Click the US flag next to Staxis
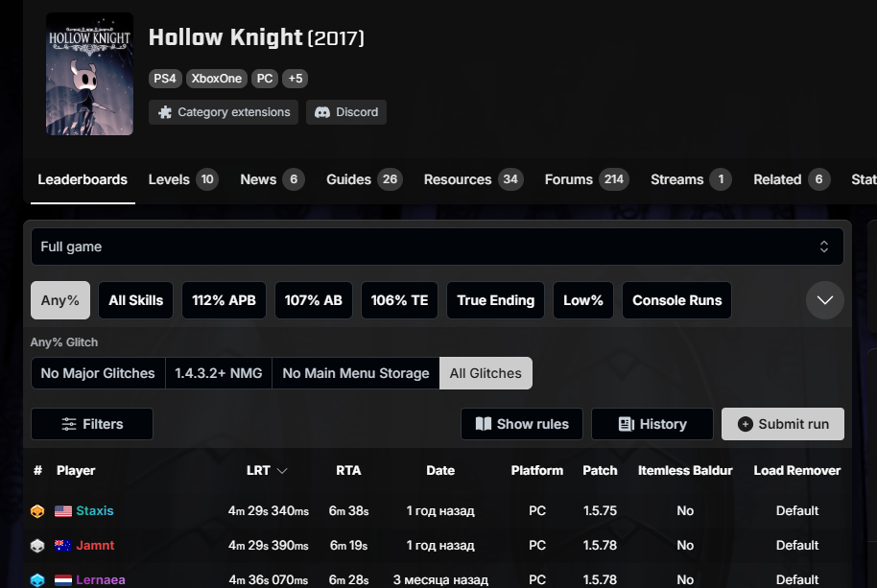Image resolution: width=877 pixels, height=588 pixels. click(x=63, y=511)
